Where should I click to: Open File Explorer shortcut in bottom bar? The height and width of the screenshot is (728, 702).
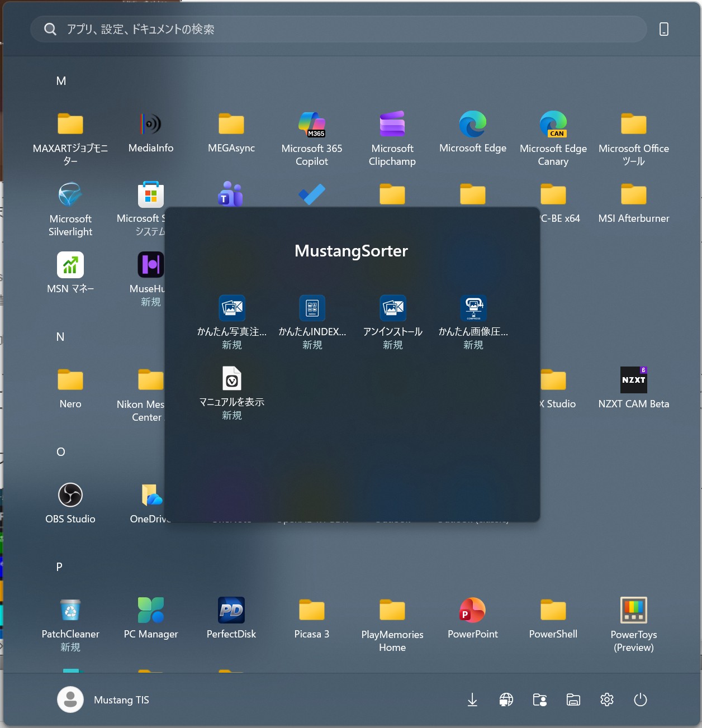[573, 700]
